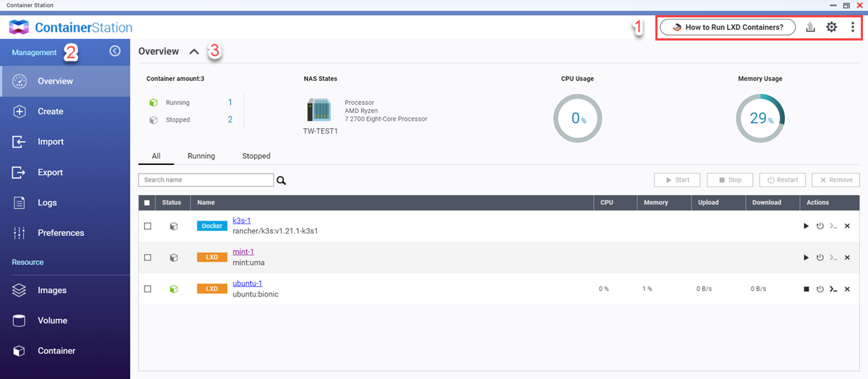Screen dimensions: 868x379
Task: Click the Stop toolbar button
Action: click(x=730, y=180)
